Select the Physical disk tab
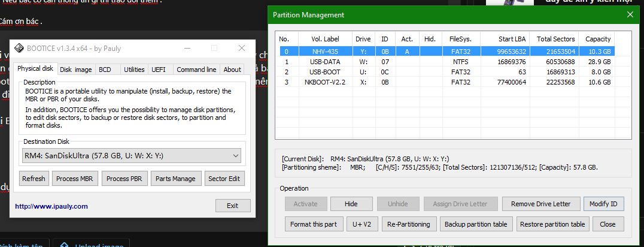This screenshot has width=644, height=247. pyautogui.click(x=35, y=68)
